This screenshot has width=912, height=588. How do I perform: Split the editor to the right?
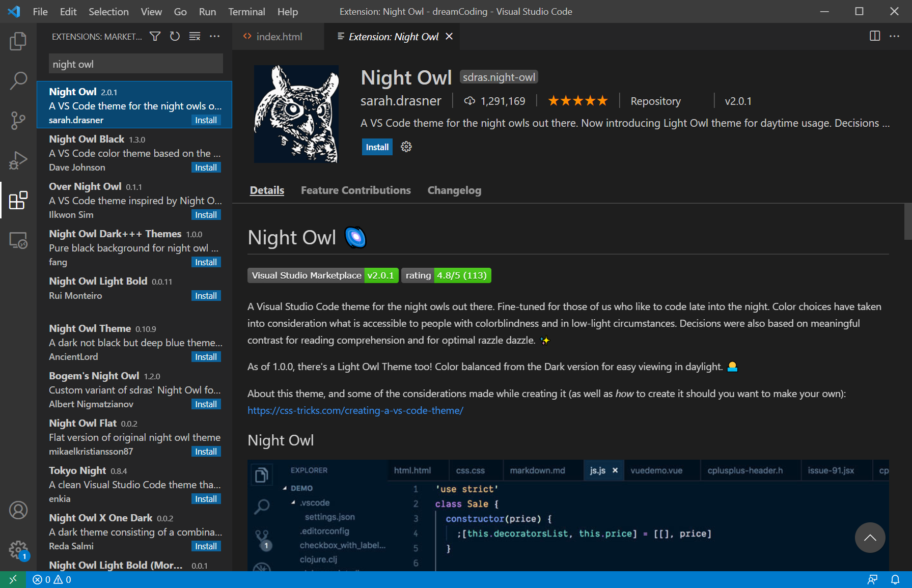click(x=875, y=36)
